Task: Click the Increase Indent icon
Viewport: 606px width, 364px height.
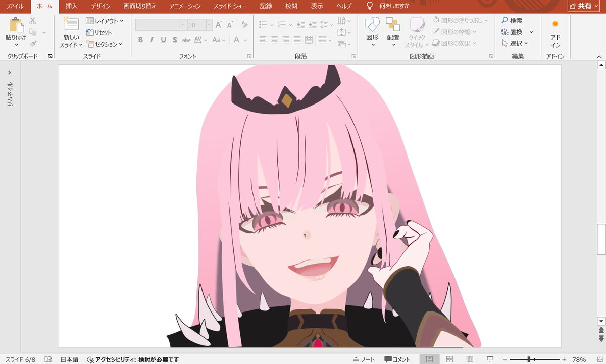Action: (x=312, y=24)
